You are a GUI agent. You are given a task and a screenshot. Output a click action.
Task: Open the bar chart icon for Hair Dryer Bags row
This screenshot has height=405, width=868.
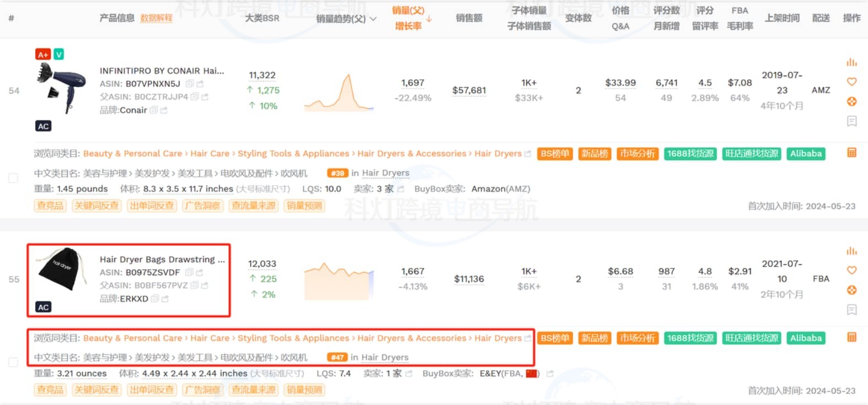[851, 251]
